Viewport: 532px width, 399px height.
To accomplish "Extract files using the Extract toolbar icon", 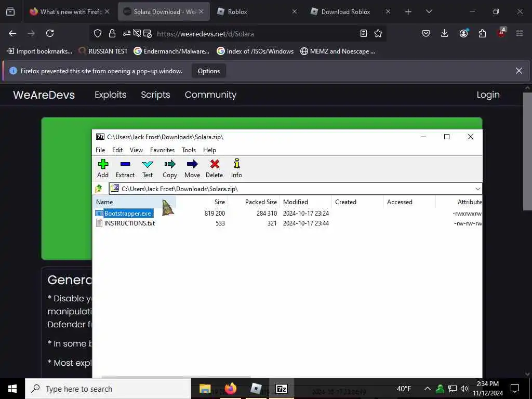I will [125, 169].
